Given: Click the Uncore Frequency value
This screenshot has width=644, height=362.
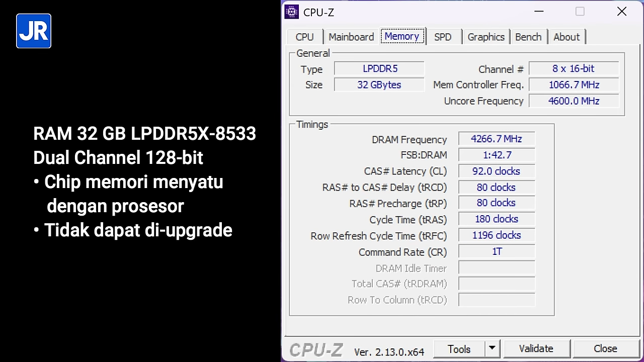Looking at the screenshot, I should (574, 101).
